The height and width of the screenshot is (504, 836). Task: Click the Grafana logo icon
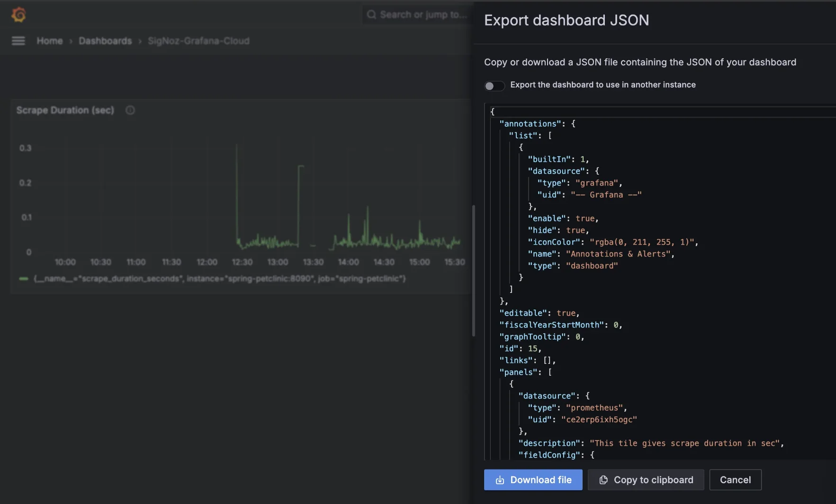(x=18, y=15)
